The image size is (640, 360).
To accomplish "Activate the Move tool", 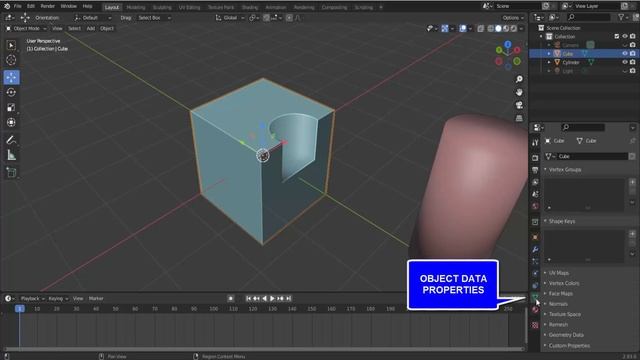I will [x=11, y=77].
